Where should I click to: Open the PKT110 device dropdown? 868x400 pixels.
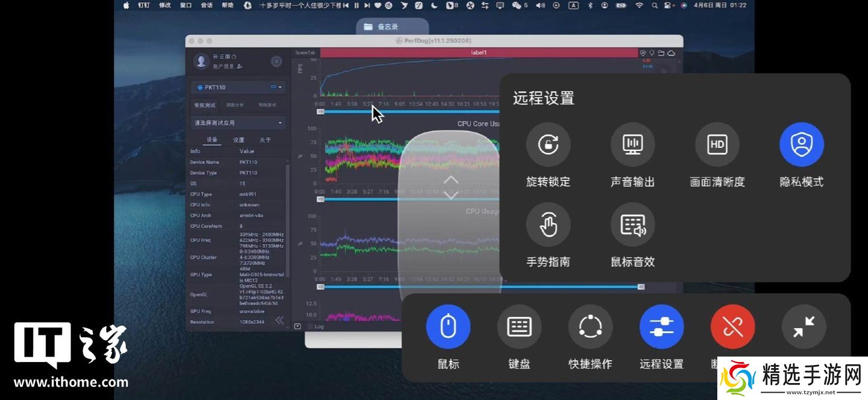238,87
